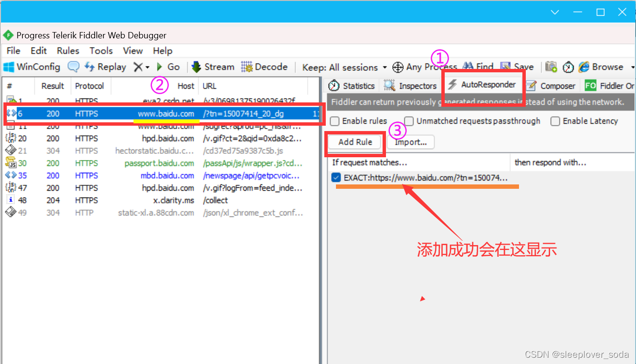The image size is (636, 364).
Task: Switch to the AutoResponder tab
Action: pos(482,85)
